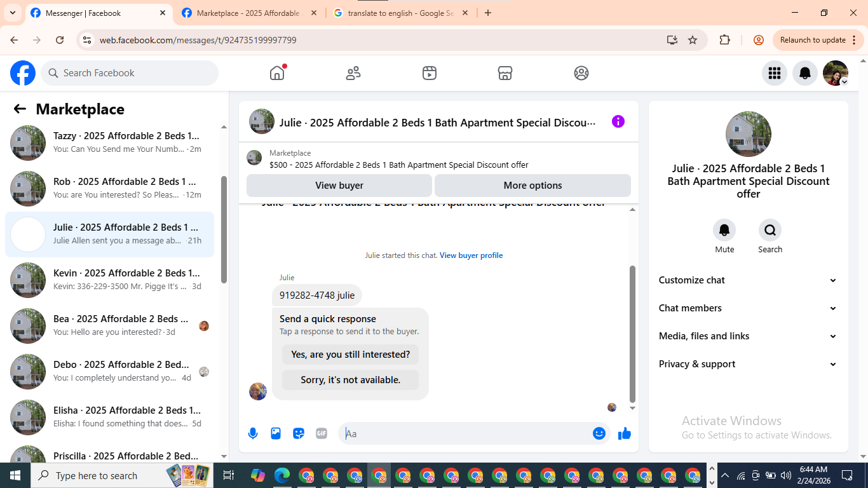Send quick reply 'Sorry, it's not available.'
The width and height of the screenshot is (868, 488).
coord(350,380)
